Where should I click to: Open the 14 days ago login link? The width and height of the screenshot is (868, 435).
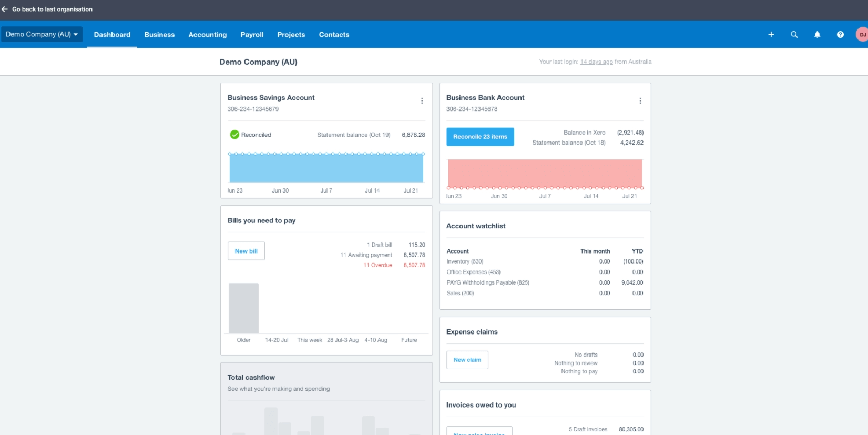[x=596, y=62]
